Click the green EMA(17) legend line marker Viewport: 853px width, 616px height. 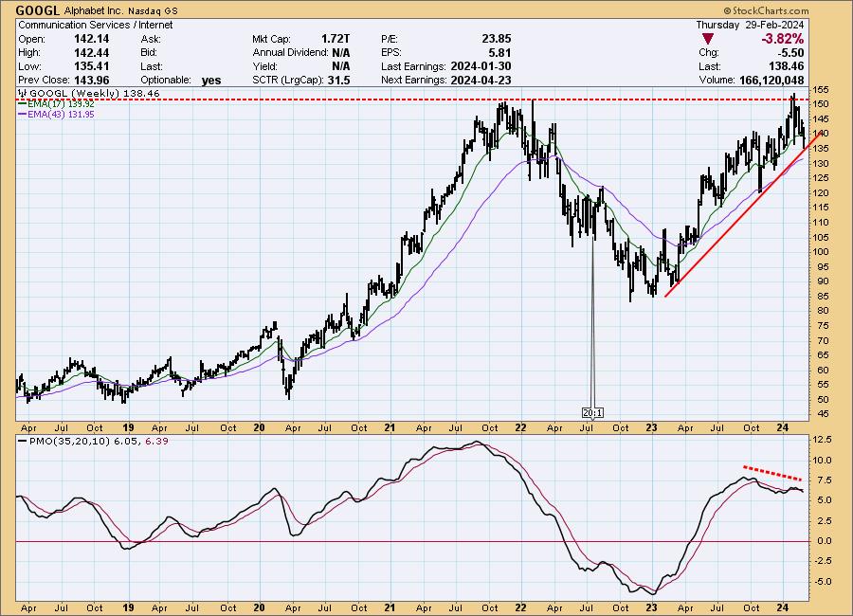(x=23, y=103)
